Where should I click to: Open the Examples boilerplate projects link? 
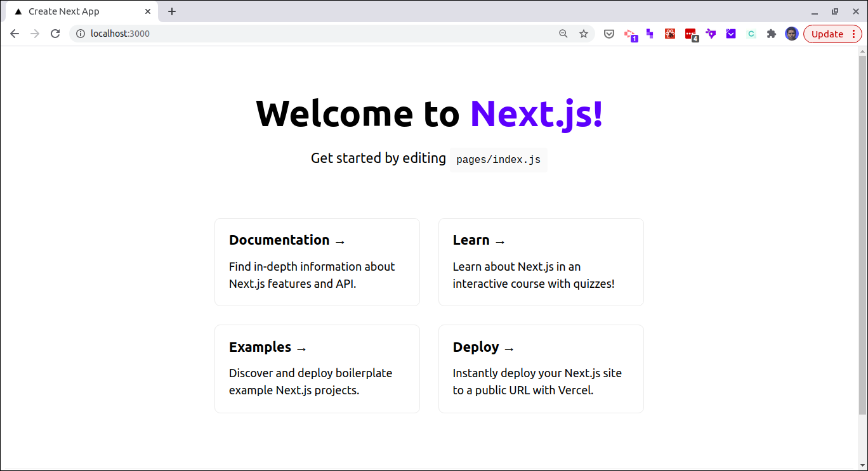(261, 347)
